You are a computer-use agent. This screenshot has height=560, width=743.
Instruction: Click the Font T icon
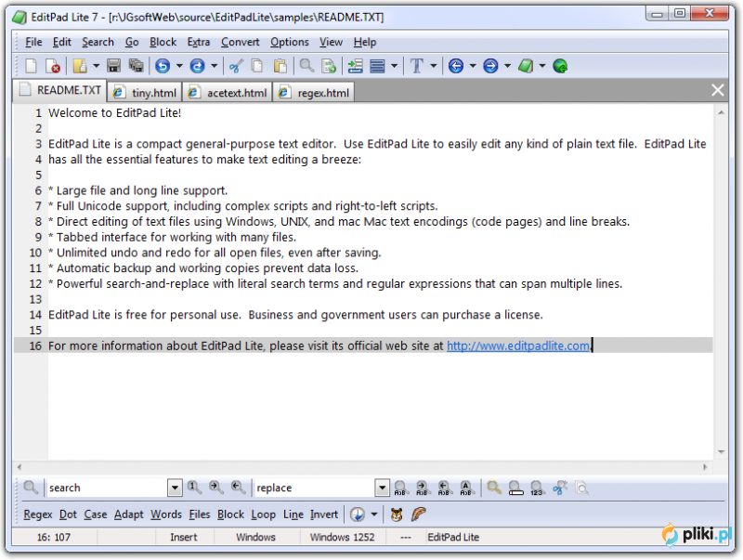(416, 66)
